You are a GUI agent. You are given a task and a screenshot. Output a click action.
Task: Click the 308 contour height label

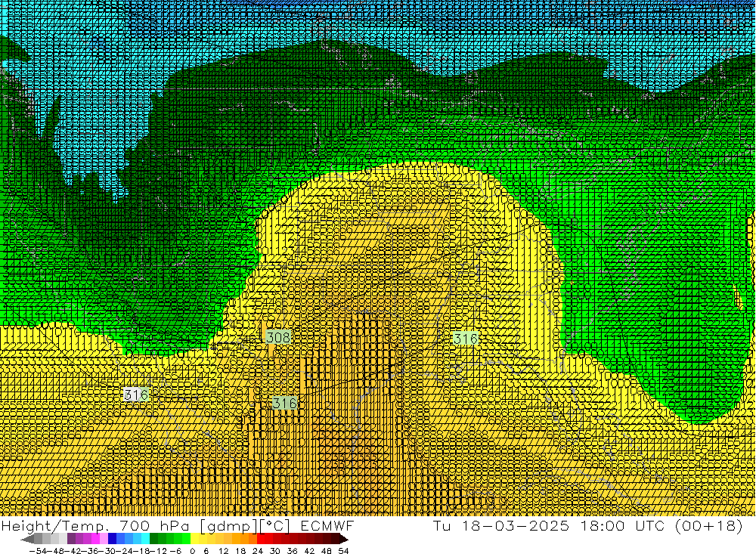pos(278,337)
